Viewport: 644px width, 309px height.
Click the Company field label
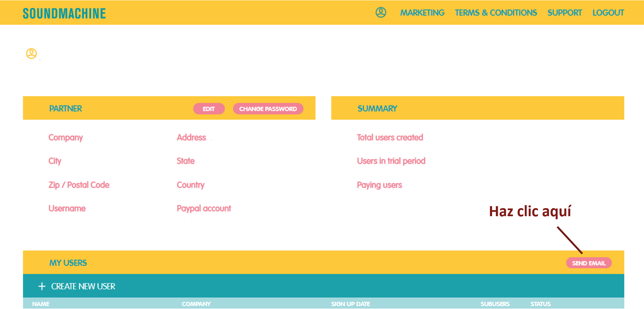click(66, 138)
